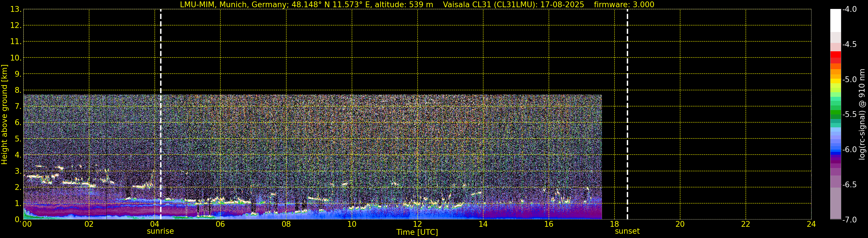
Task: Click the x-axis tick label '24'
Action: 811,224
